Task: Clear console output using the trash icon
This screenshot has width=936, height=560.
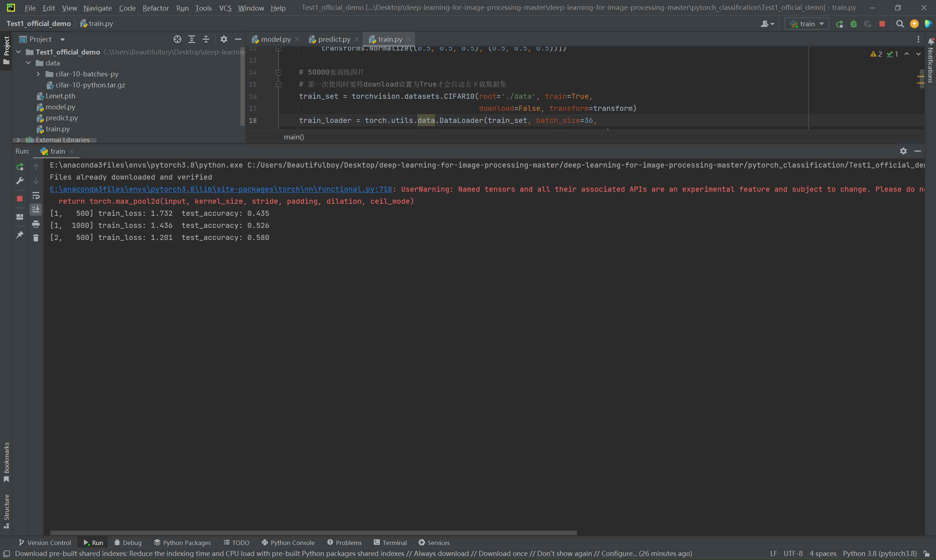Action: coord(36,238)
